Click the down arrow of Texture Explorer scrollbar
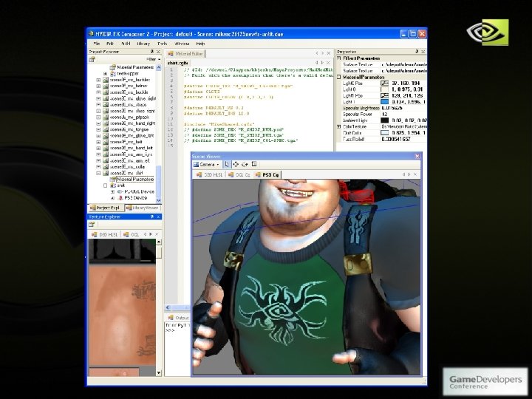The height and width of the screenshot is (399, 532). 158,373
